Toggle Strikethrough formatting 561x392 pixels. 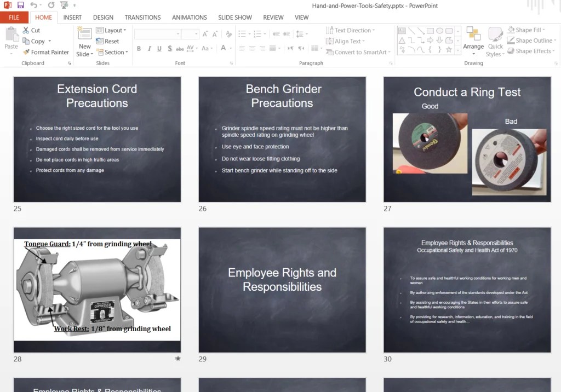180,48
